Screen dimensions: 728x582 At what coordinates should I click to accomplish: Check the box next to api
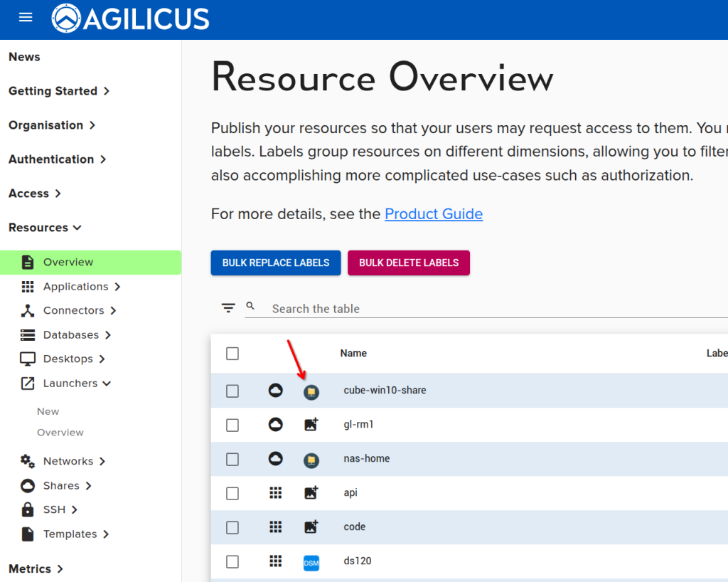pos(232,493)
